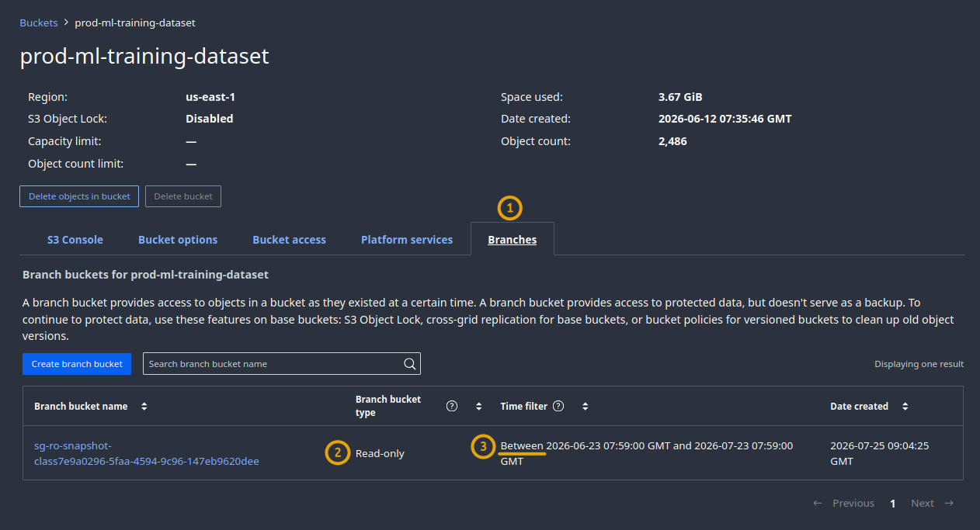Click the Next page arrow
The width and height of the screenshot is (980, 530).
pos(949,503)
